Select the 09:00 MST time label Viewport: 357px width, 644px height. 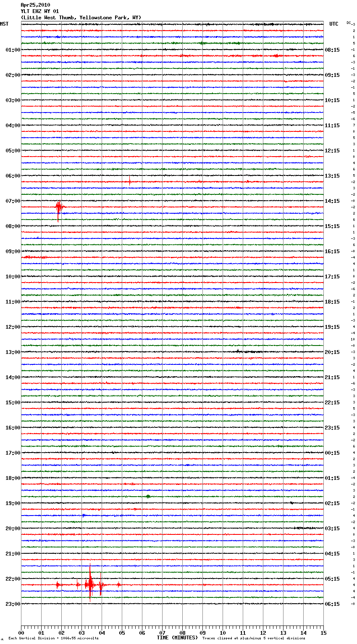(13, 251)
